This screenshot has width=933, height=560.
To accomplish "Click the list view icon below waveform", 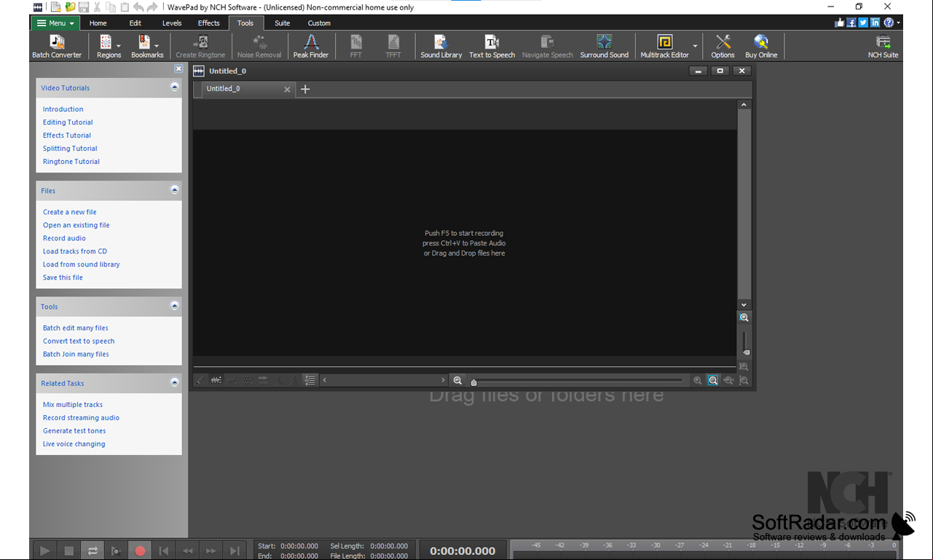I will (x=310, y=380).
